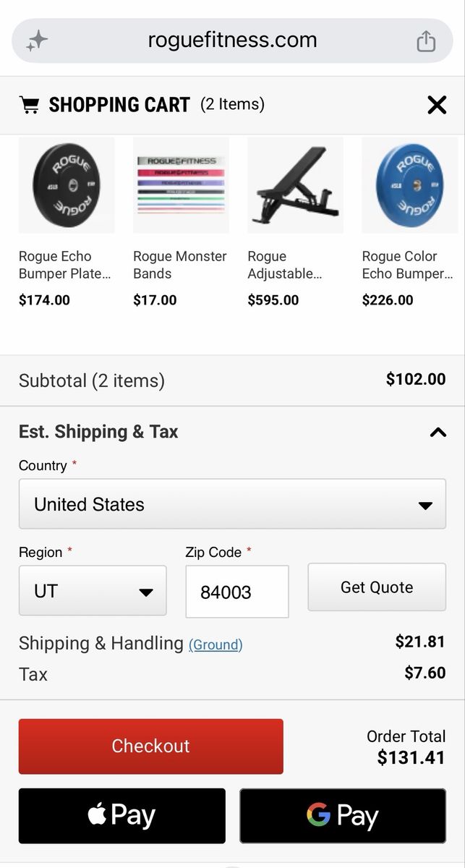This screenshot has width=465, height=868.
Task: Pay with the Google Pay button
Action: click(x=343, y=816)
